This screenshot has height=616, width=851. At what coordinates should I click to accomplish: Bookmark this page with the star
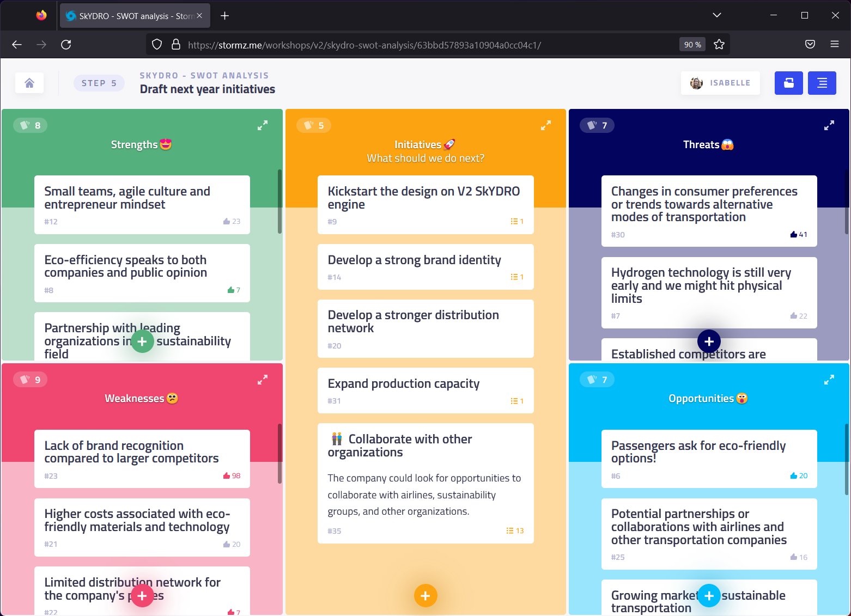coord(719,45)
